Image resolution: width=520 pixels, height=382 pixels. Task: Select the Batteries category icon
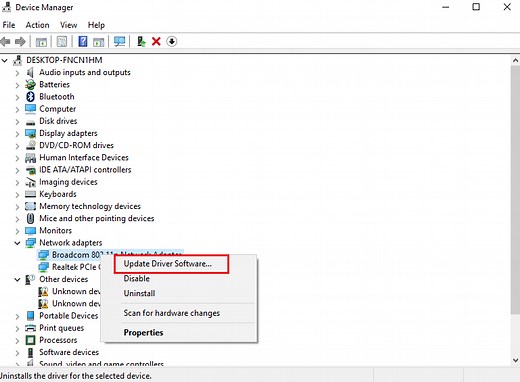[30, 85]
